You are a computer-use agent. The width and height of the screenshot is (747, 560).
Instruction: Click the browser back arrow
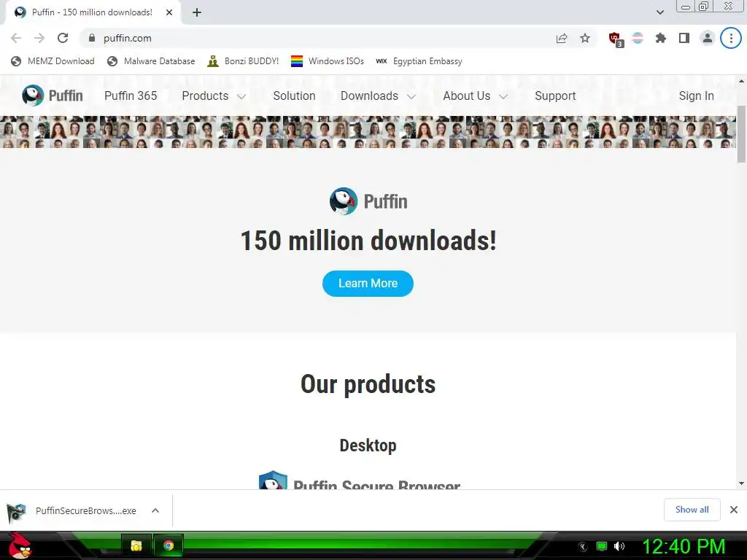(16, 38)
